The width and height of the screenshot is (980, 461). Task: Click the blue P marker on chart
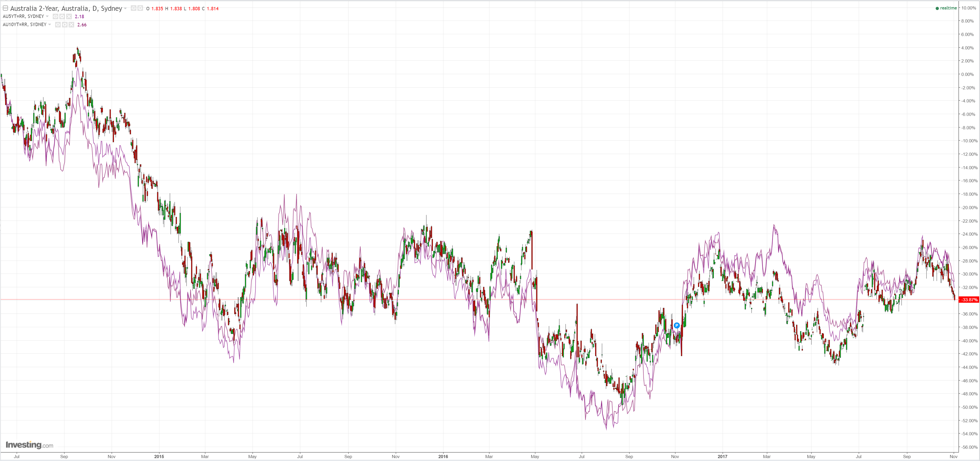[676, 325]
